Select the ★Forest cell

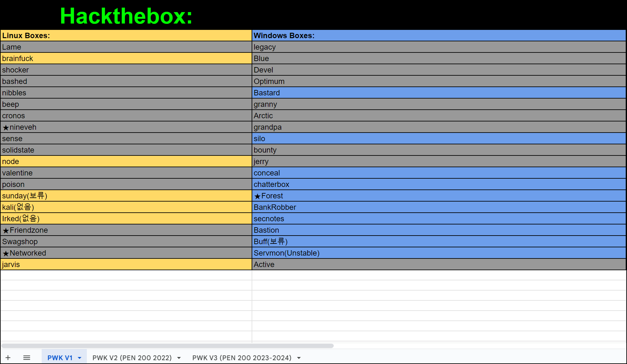coord(439,196)
